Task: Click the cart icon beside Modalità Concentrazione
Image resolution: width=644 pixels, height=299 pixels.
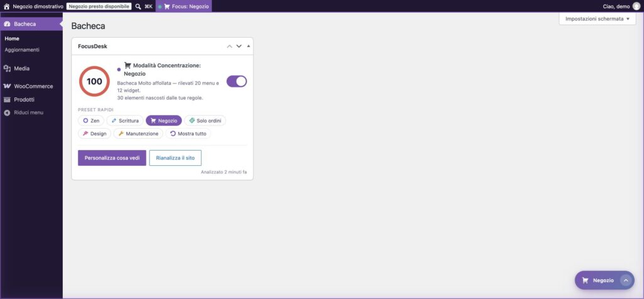Action: [x=128, y=65]
